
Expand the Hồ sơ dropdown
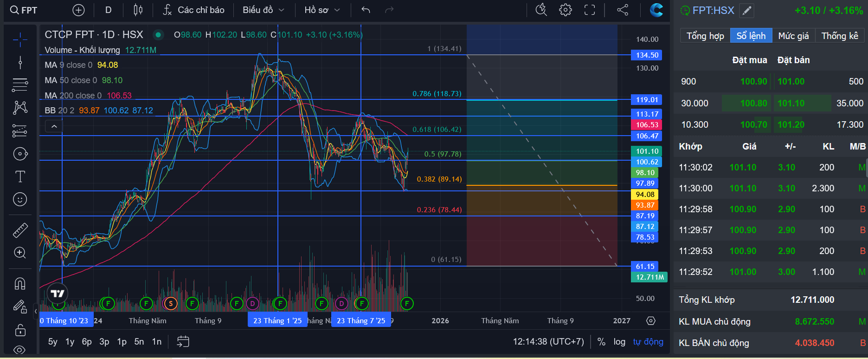pos(322,10)
